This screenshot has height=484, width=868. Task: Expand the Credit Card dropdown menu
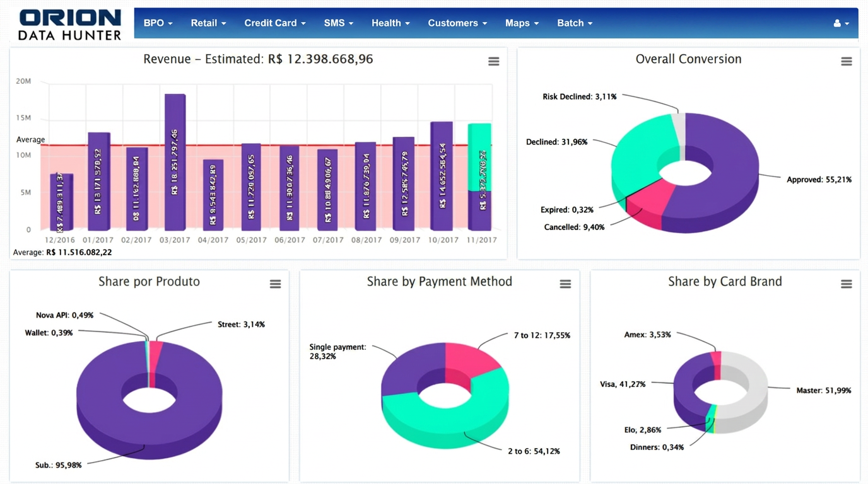[275, 23]
